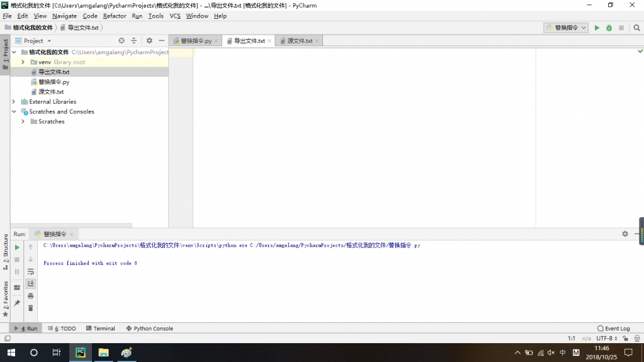Close the 替换指令 run tab
Screen dimensions: 644x362
point(72,234)
